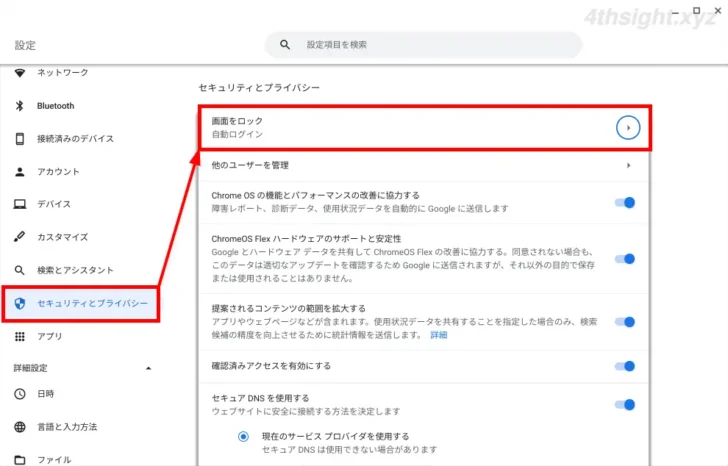Click the セキュア DNS を使用する title

(260, 398)
